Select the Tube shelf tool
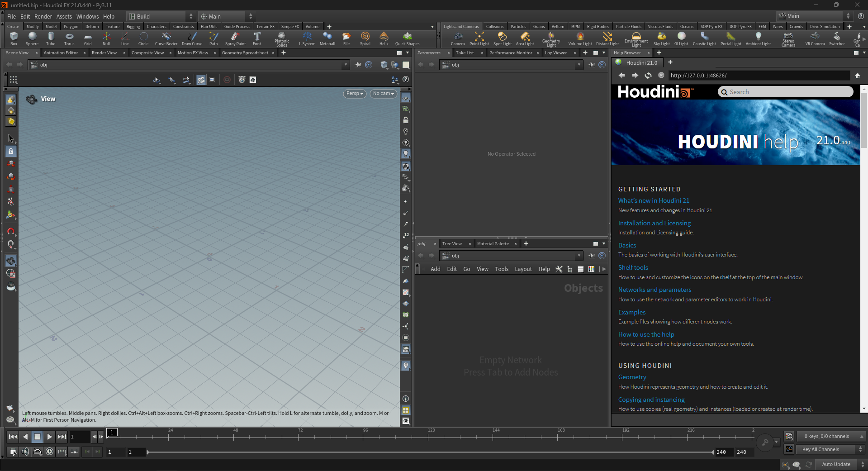Image resolution: width=868 pixels, height=471 pixels. tap(51, 38)
